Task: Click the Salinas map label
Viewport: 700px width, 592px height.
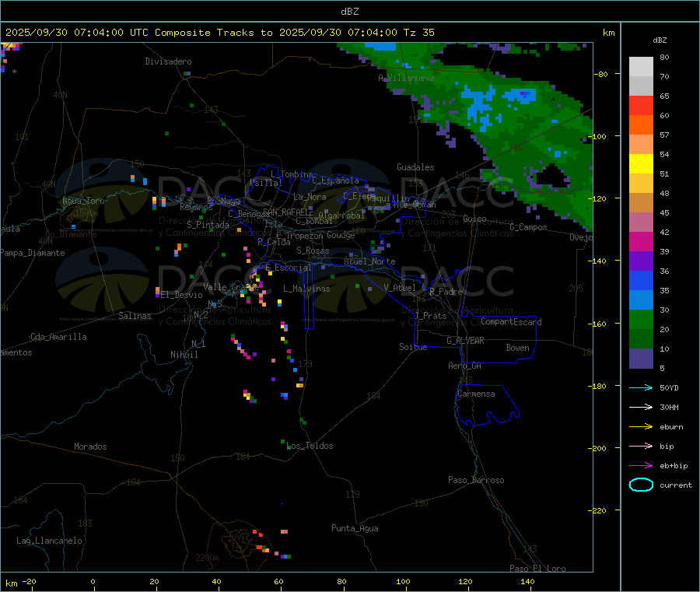Action: [x=135, y=316]
